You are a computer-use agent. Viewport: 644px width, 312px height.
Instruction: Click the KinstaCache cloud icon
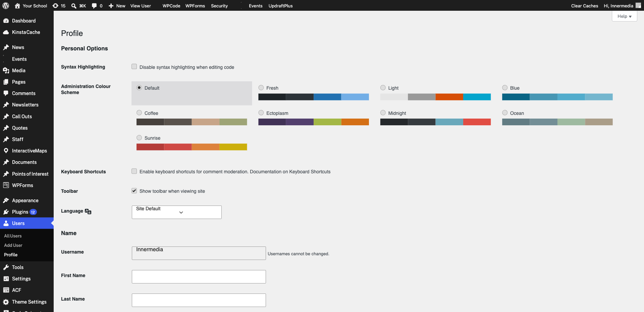6,32
